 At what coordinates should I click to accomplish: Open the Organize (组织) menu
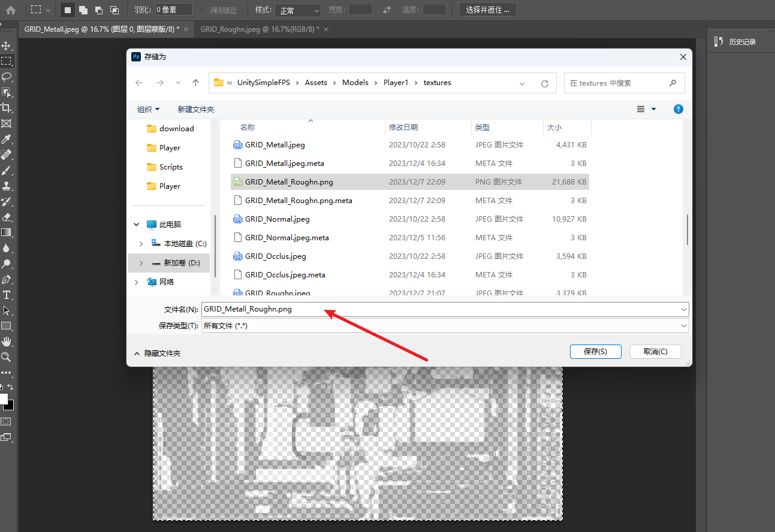(148, 109)
